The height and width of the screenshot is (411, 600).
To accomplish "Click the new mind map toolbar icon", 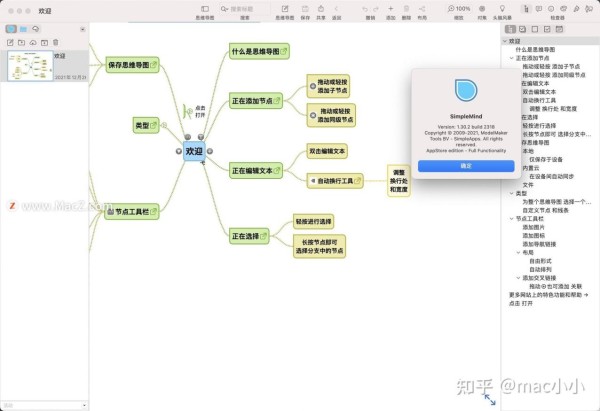I will click(x=285, y=9).
